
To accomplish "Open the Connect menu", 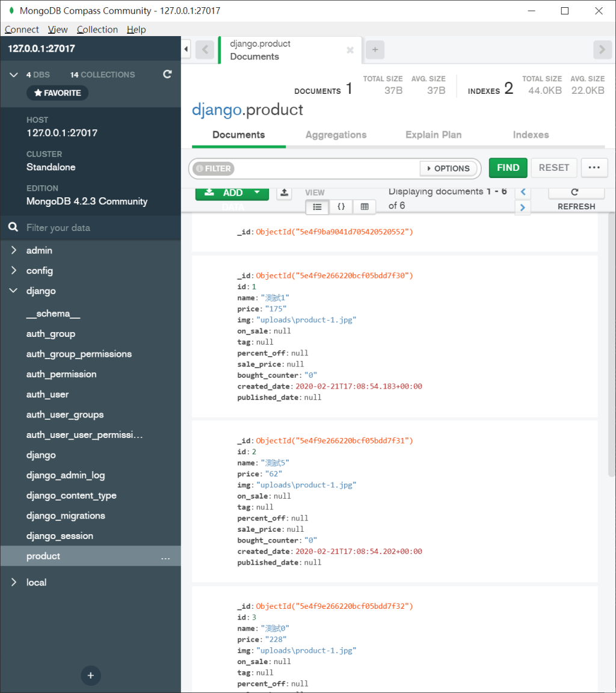I will (22, 29).
